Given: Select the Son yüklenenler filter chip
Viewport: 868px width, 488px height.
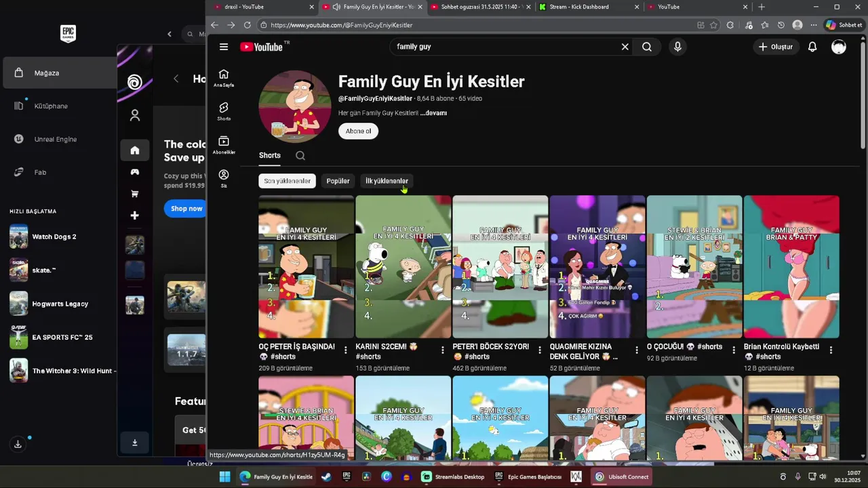Looking at the screenshot, I should (288, 181).
